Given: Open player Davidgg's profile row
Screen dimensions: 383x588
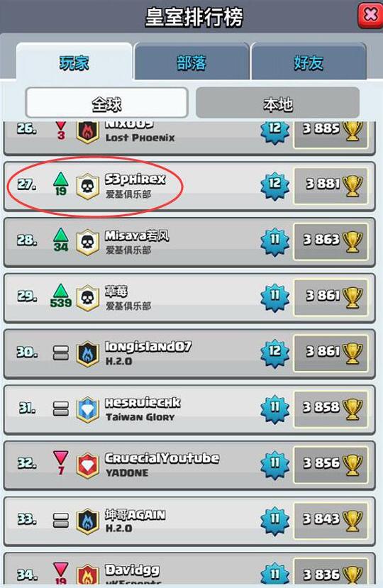Looking at the screenshot, I should (x=189, y=570).
